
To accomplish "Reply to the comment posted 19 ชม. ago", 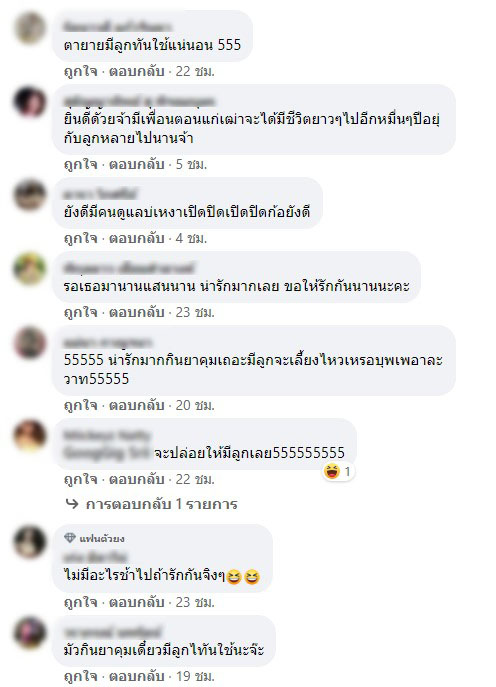I will pos(136,676).
